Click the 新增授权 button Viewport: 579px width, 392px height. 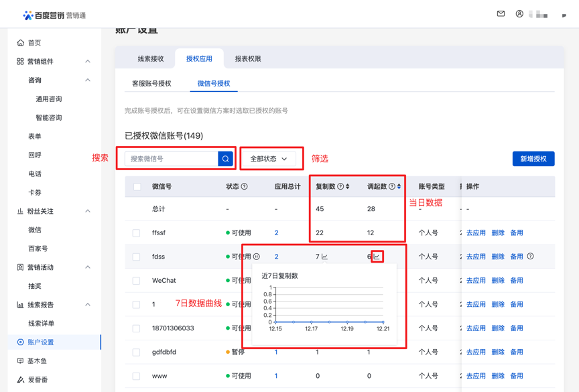(x=533, y=159)
